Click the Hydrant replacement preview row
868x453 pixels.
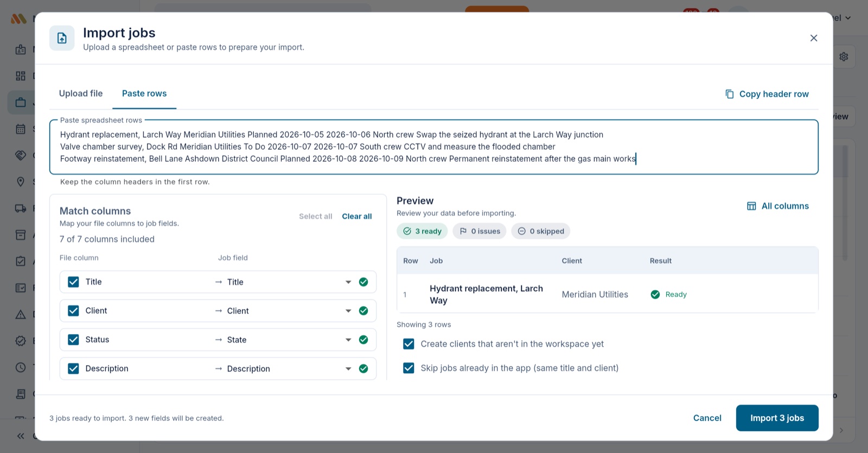coord(607,294)
